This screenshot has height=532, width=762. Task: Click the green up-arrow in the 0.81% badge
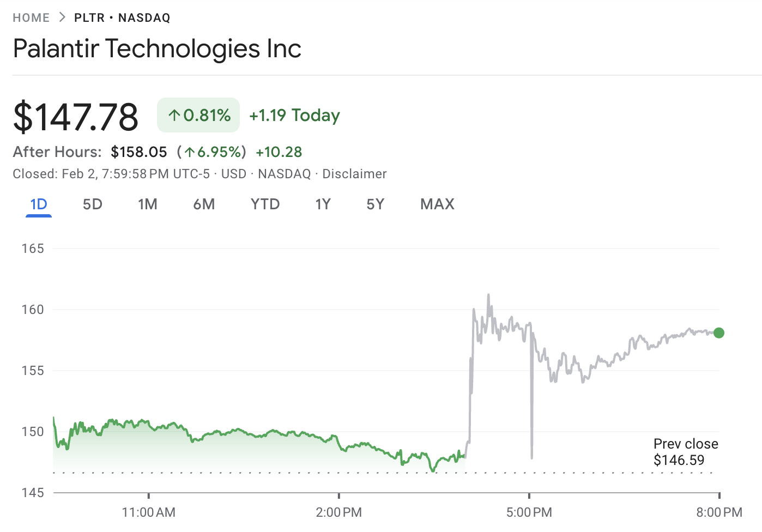173,115
